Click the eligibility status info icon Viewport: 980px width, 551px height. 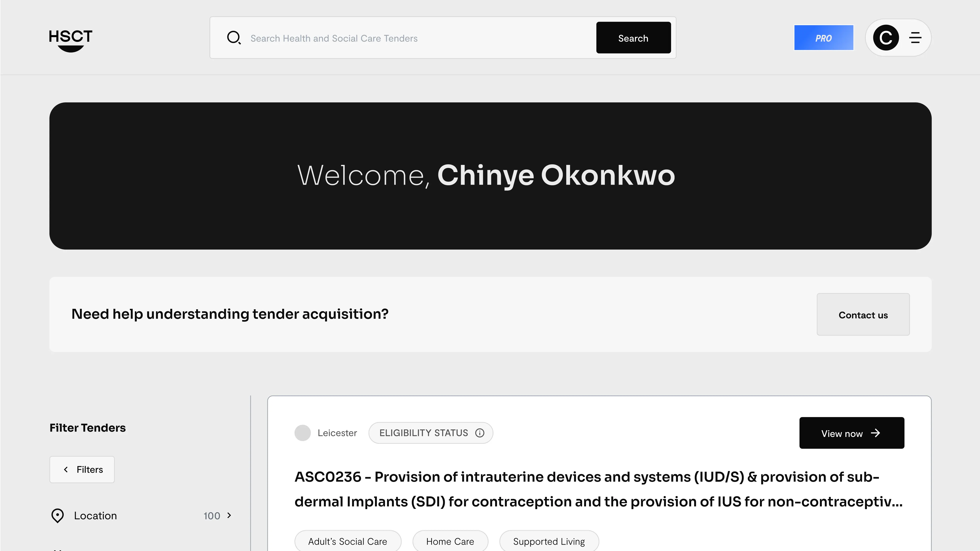tap(480, 433)
